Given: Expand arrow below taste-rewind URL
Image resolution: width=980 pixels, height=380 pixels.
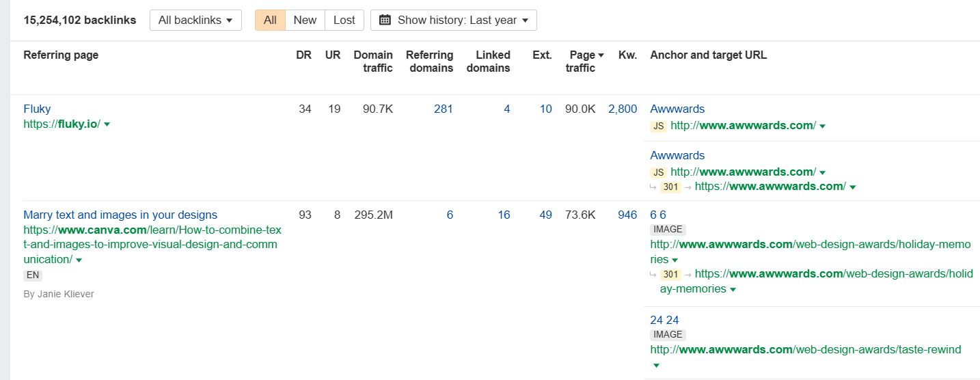Looking at the screenshot, I should pyautogui.click(x=656, y=366).
